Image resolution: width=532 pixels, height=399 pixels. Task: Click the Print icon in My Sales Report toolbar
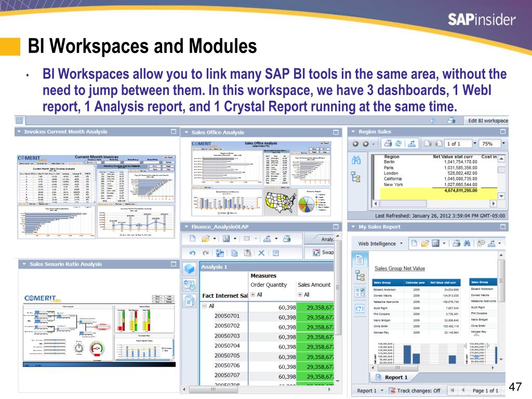457,243
